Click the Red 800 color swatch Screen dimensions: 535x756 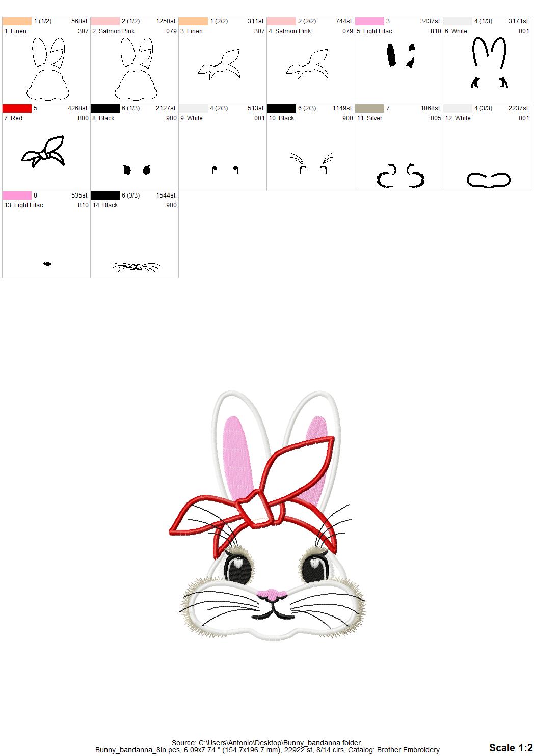(x=17, y=107)
